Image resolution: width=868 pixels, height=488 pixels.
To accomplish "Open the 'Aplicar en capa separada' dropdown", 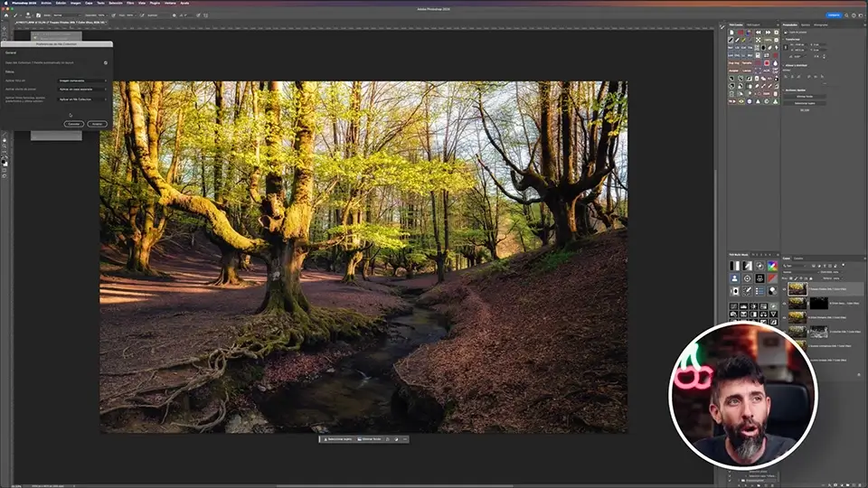I will 82,89.
